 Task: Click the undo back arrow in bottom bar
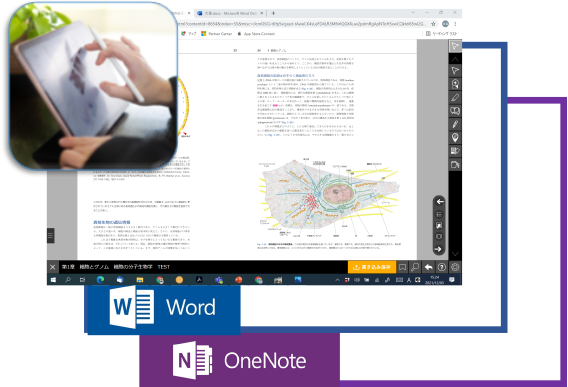pos(429,267)
